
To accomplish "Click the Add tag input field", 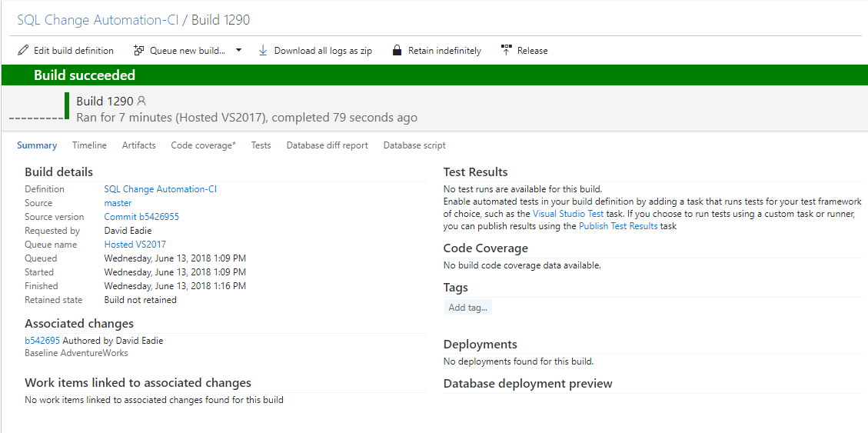I will click(x=467, y=308).
